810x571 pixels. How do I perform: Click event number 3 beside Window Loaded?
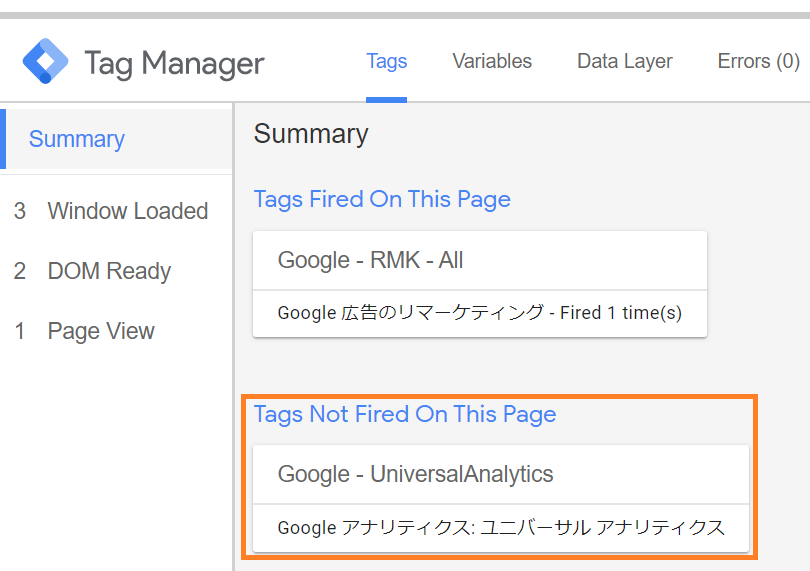pyautogui.click(x=20, y=211)
